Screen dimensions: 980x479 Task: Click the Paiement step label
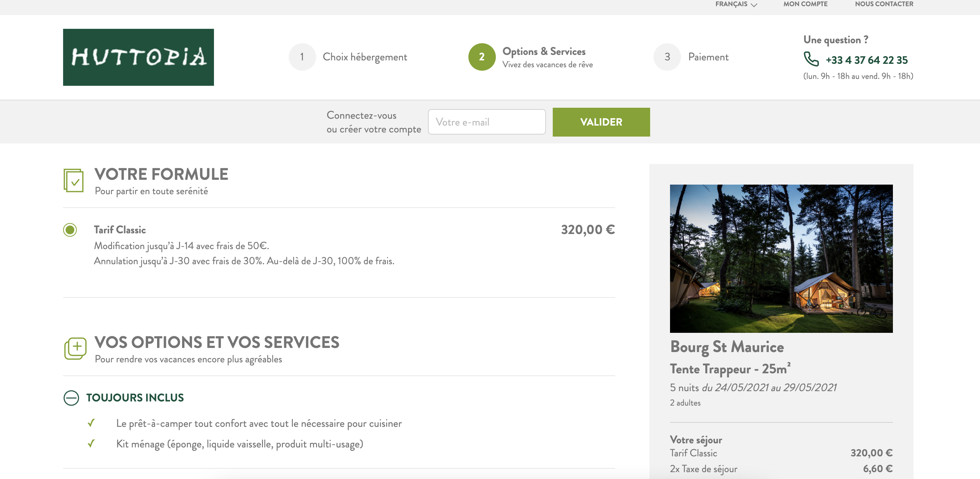pyautogui.click(x=708, y=57)
